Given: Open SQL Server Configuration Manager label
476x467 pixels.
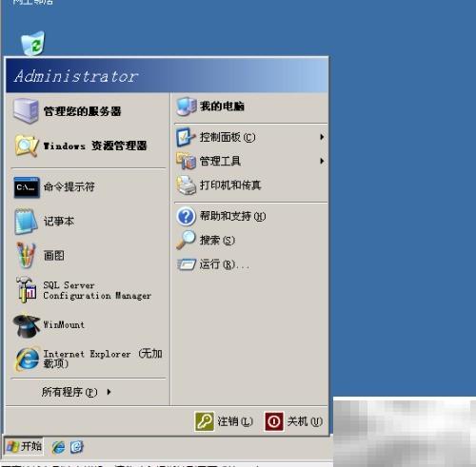Looking at the screenshot, I should (97, 290).
